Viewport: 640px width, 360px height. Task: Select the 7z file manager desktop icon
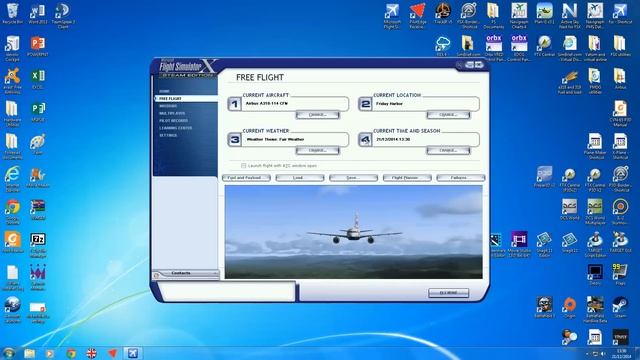(x=38, y=240)
